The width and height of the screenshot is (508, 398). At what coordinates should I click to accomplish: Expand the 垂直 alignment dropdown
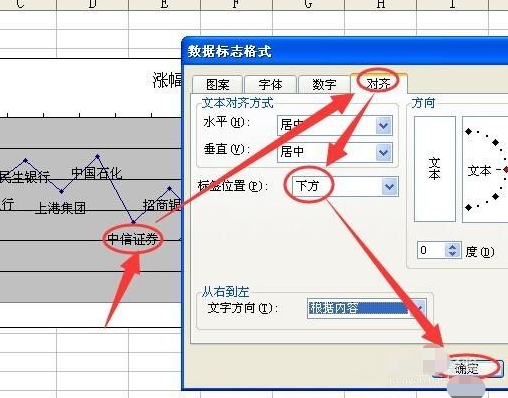[x=384, y=152]
